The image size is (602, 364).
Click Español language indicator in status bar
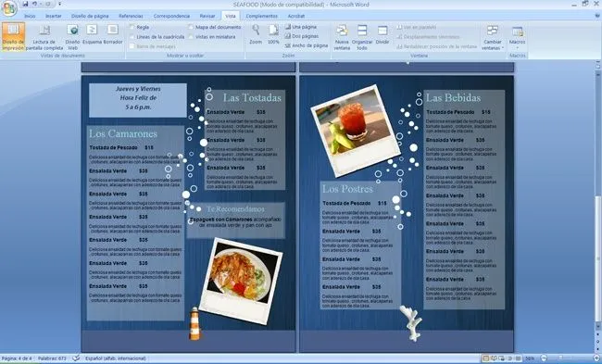(116, 358)
